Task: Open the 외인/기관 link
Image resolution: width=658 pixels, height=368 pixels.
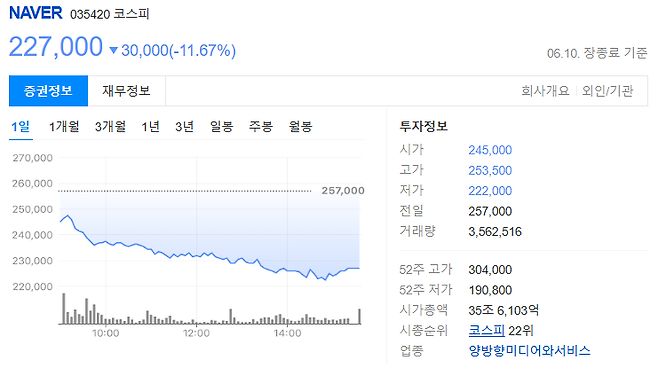Action: [607, 91]
